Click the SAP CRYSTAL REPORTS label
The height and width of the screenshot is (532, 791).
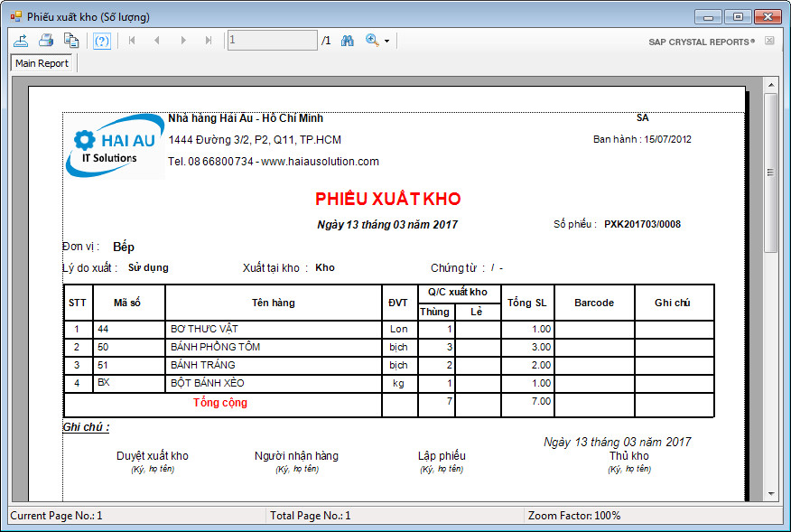pyautogui.click(x=702, y=42)
